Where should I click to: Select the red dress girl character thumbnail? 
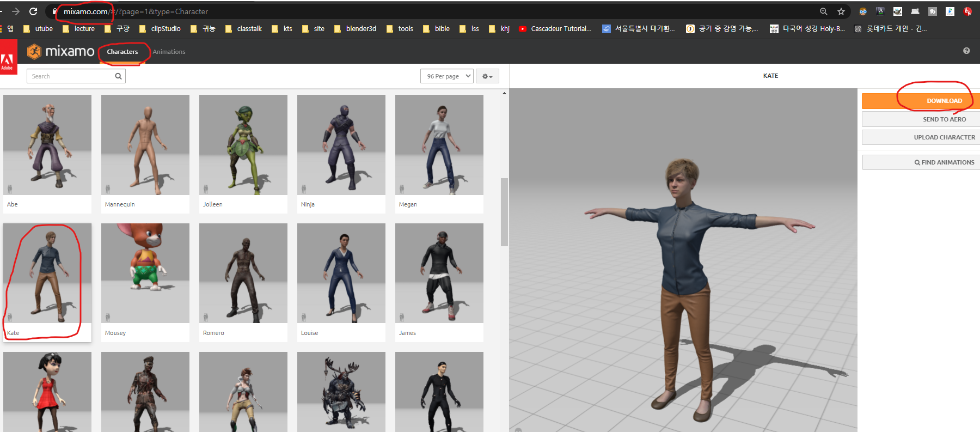pyautogui.click(x=47, y=392)
